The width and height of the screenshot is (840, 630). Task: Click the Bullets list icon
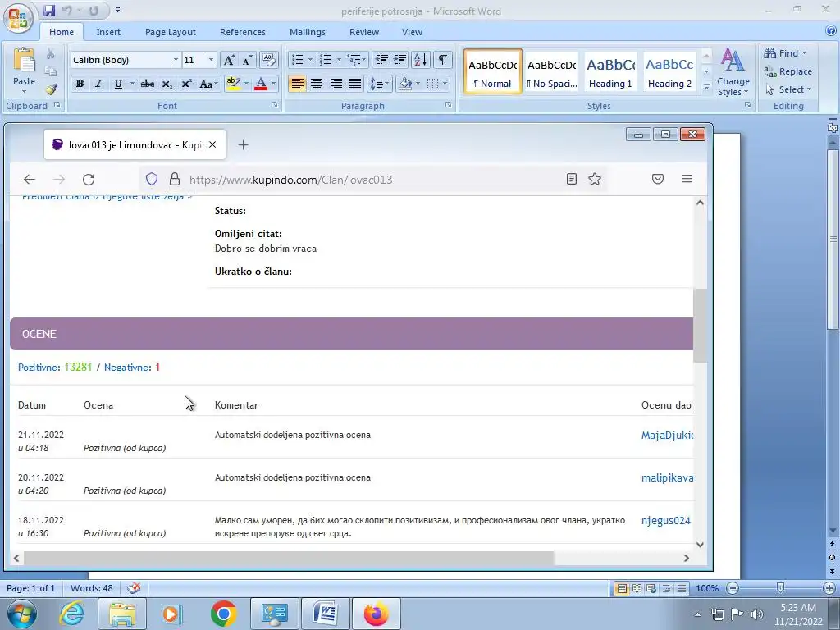298,59
